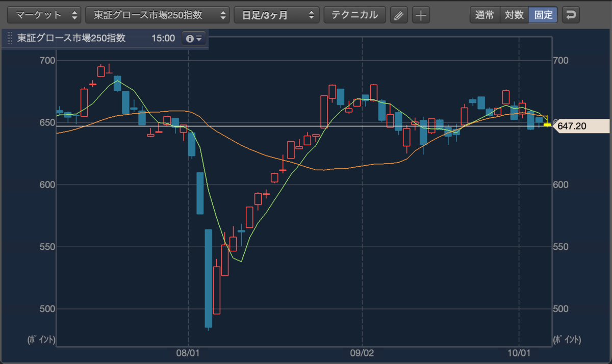The height and width of the screenshot is (364, 612).
Task: Open the 日足/3ヶ月 period dropdown
Action: tap(276, 15)
